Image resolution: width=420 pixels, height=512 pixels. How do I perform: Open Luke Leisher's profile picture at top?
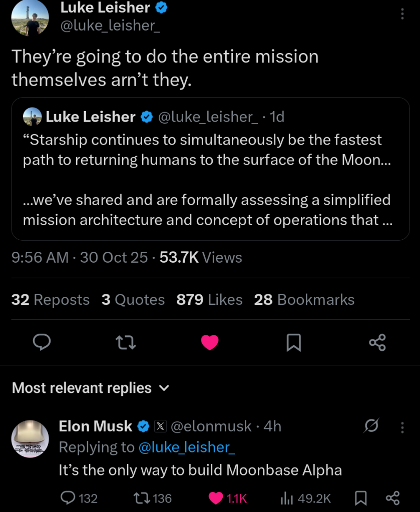pyautogui.click(x=30, y=18)
